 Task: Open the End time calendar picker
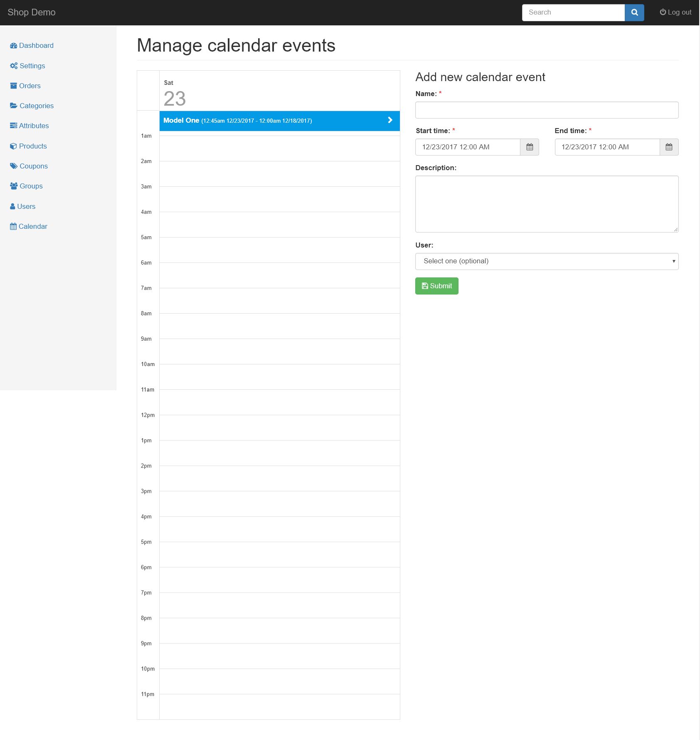pyautogui.click(x=669, y=147)
